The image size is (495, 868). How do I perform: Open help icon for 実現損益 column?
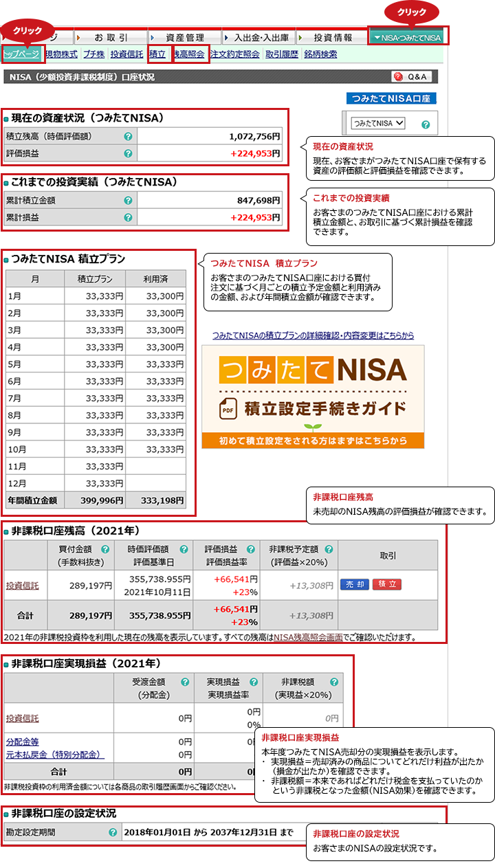coord(254,682)
